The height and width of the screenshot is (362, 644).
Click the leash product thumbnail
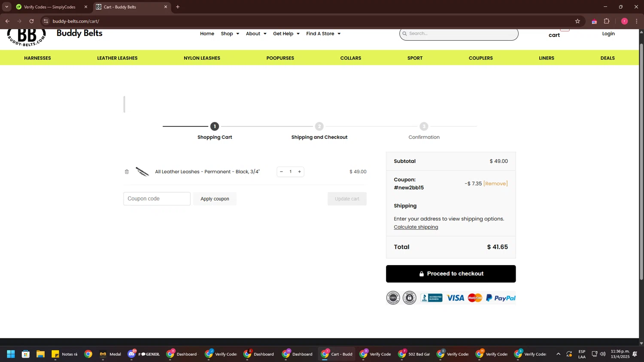pyautogui.click(x=143, y=172)
